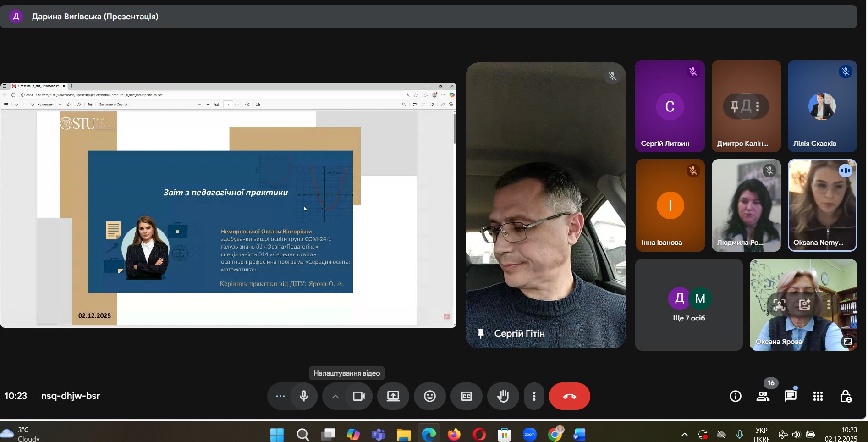
Task: Open the in-call chat messages
Action: [x=790, y=396]
